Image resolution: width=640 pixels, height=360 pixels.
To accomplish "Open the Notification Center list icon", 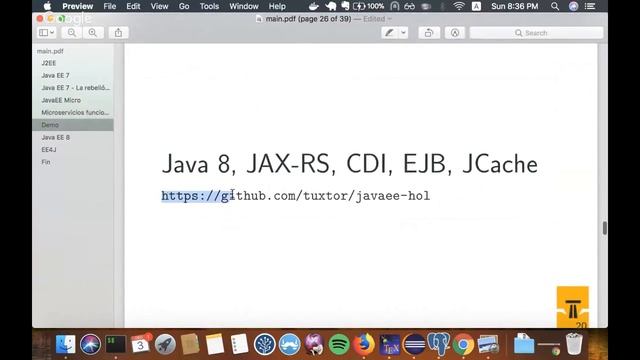I will (x=590, y=6).
